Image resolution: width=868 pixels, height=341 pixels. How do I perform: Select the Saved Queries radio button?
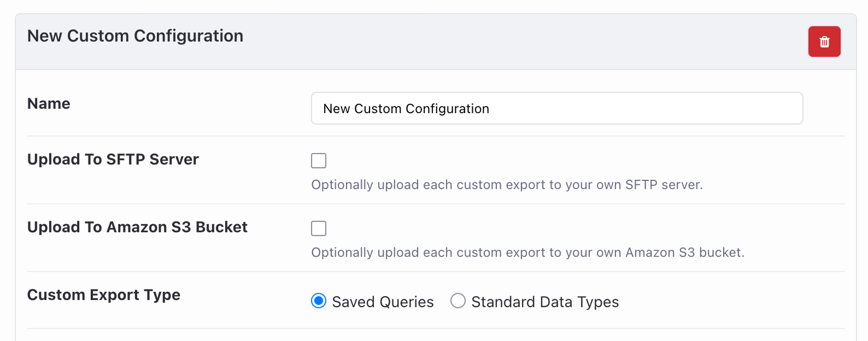coord(319,301)
